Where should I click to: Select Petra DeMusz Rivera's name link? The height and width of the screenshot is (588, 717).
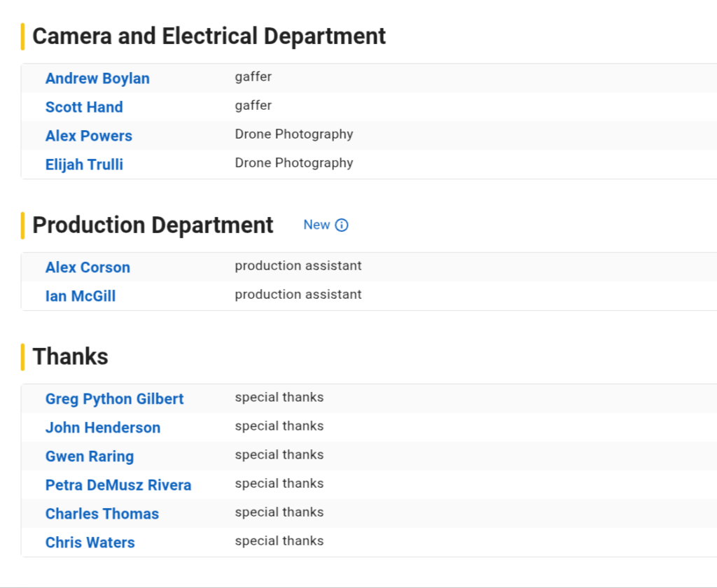pyautogui.click(x=118, y=485)
